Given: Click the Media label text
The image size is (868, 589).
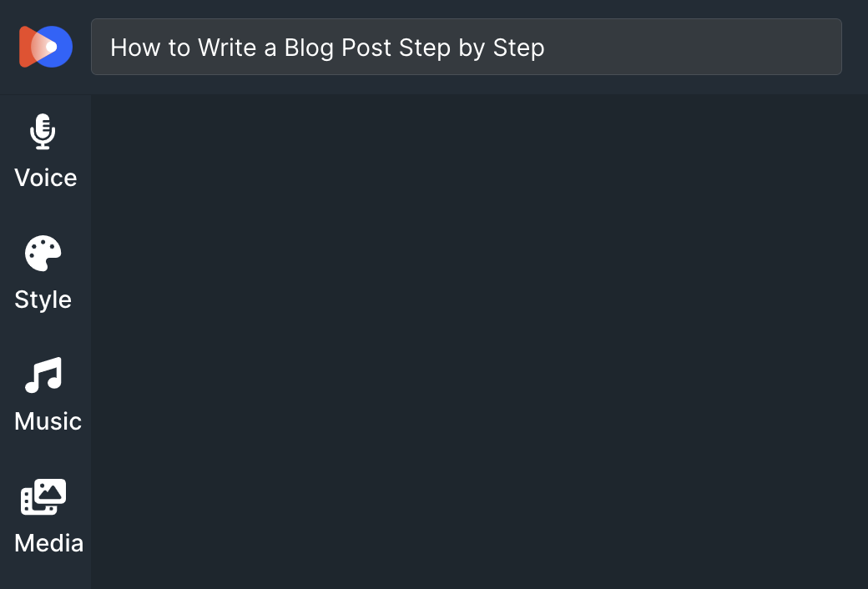Looking at the screenshot, I should click(x=48, y=543).
